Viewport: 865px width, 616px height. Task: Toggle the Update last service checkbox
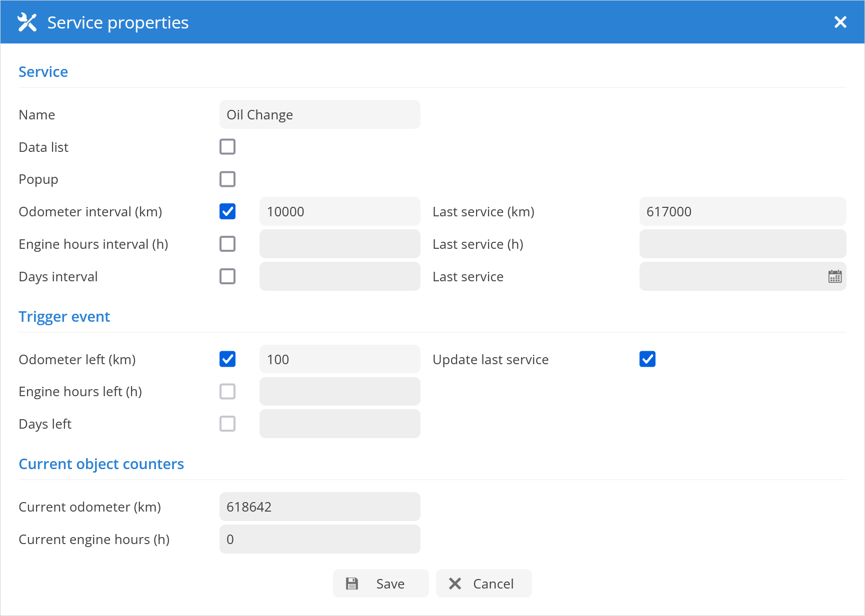click(647, 359)
